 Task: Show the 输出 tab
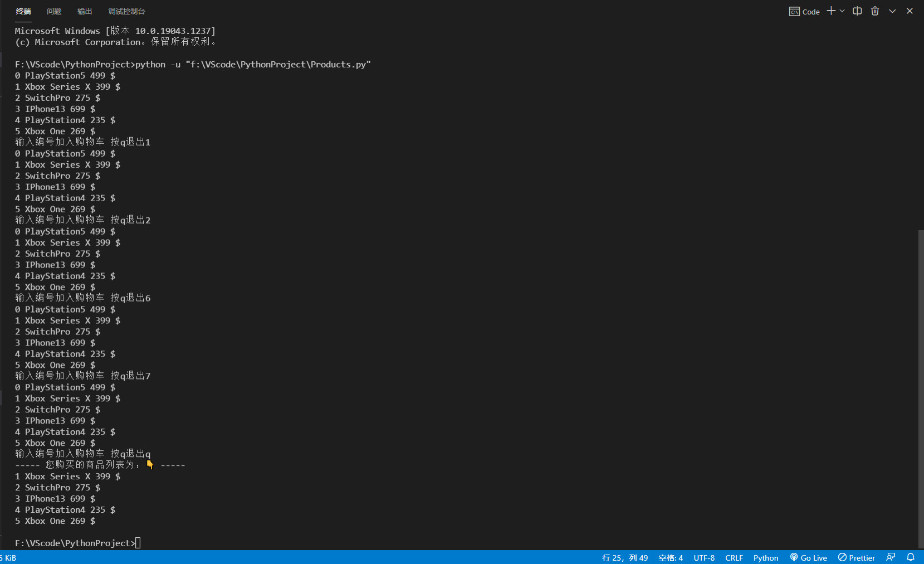pyautogui.click(x=85, y=11)
